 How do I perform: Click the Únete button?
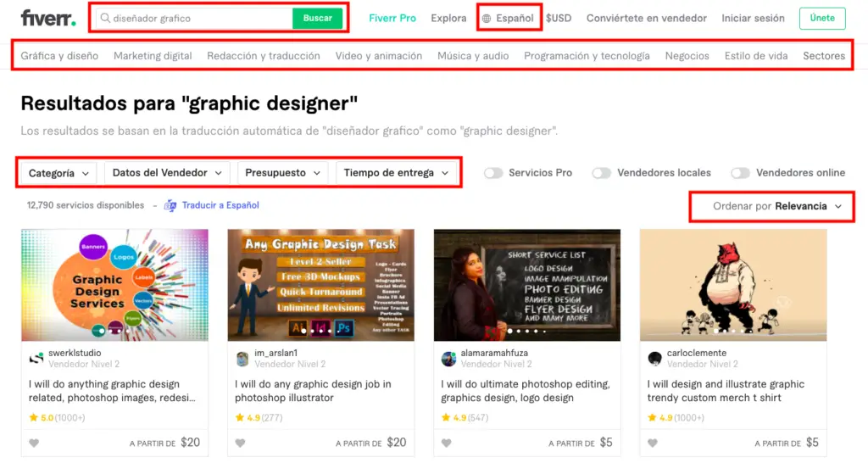point(822,19)
